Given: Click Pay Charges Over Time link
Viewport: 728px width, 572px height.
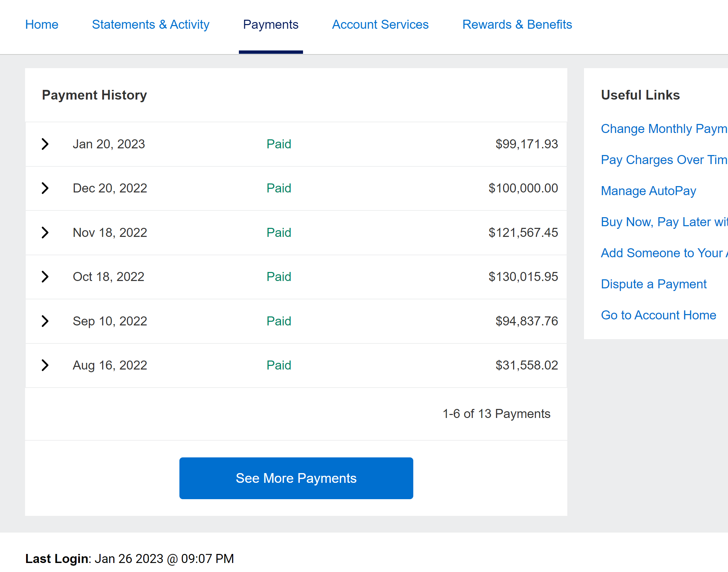Looking at the screenshot, I should point(664,160).
